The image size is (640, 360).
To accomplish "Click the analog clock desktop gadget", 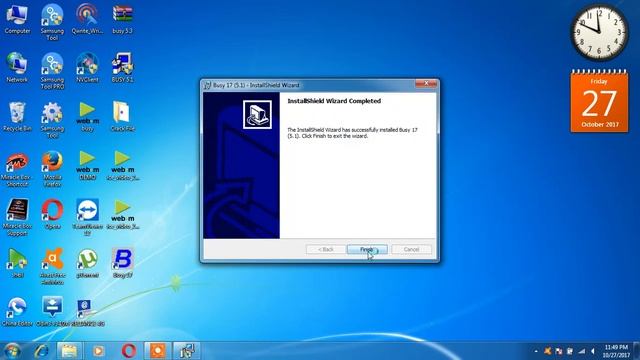I will tap(599, 33).
